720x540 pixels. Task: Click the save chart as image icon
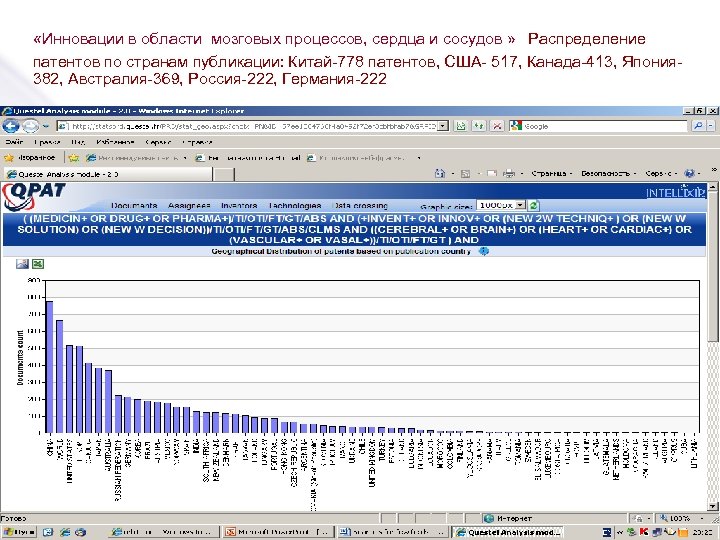(x=22, y=264)
